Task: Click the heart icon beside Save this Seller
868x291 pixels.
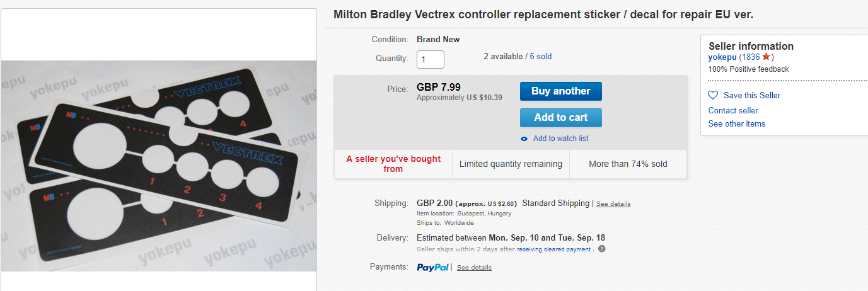Action: [x=713, y=95]
